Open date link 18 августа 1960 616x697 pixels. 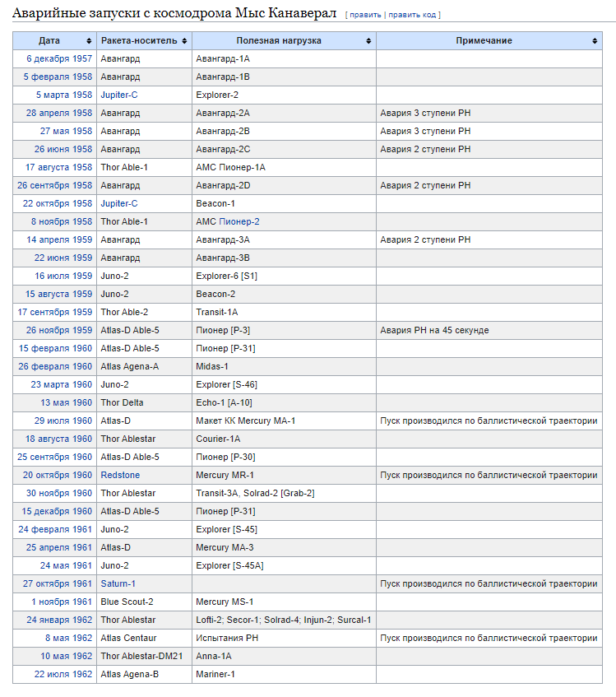pos(58,439)
